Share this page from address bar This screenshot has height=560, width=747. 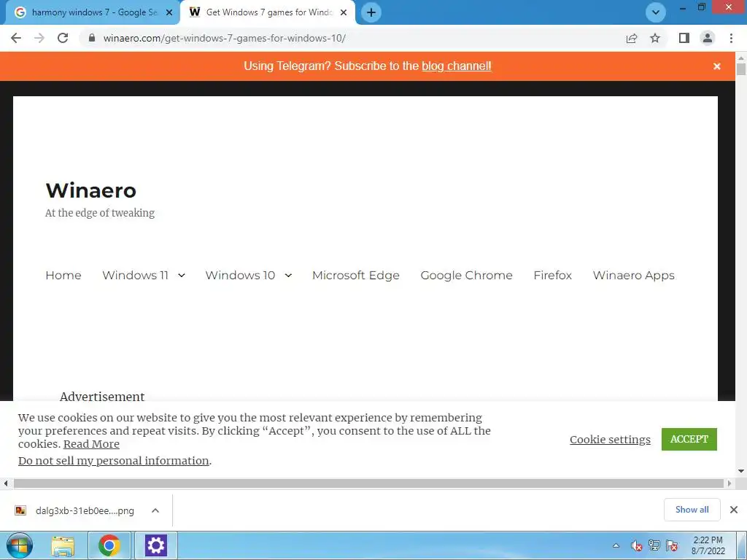point(632,38)
